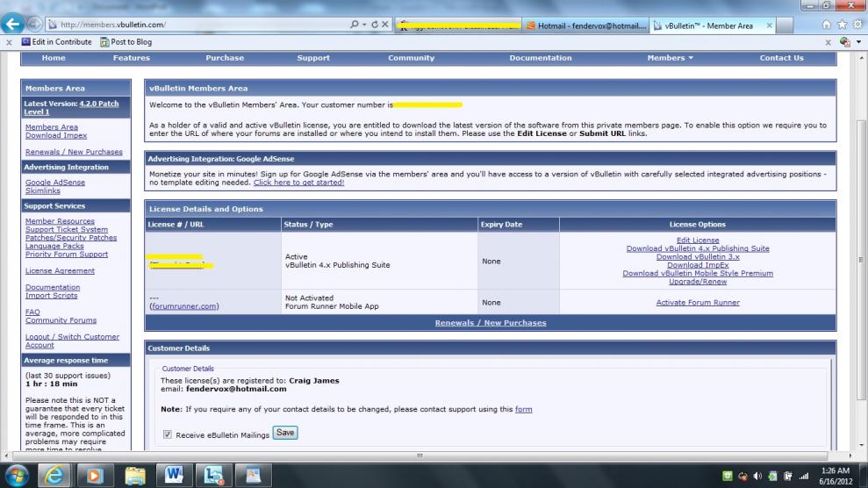Open Windows Media Player from taskbar

click(x=94, y=475)
